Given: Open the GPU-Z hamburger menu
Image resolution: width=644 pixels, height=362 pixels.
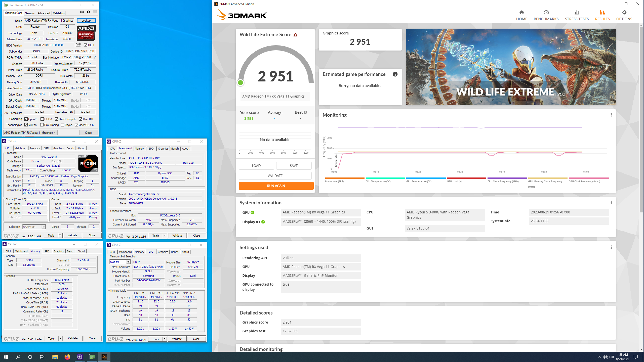Looking at the screenshot, I should tap(95, 12).
